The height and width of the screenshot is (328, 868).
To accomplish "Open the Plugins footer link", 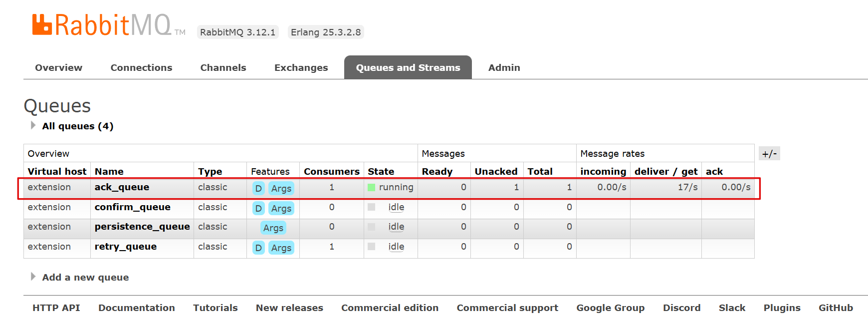I will pyautogui.click(x=782, y=308).
